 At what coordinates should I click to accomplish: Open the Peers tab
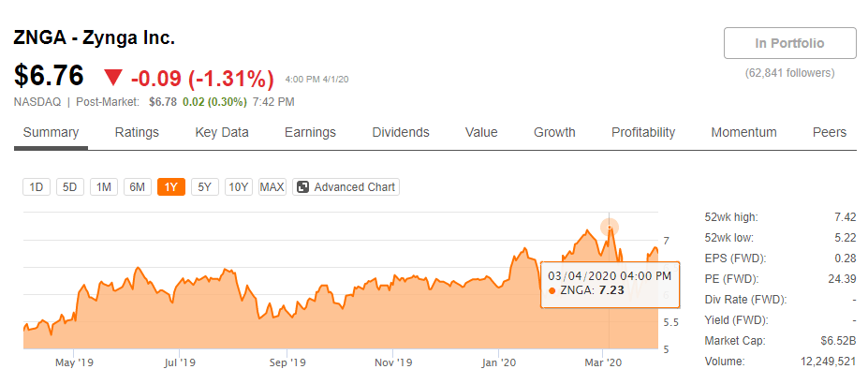pos(830,133)
